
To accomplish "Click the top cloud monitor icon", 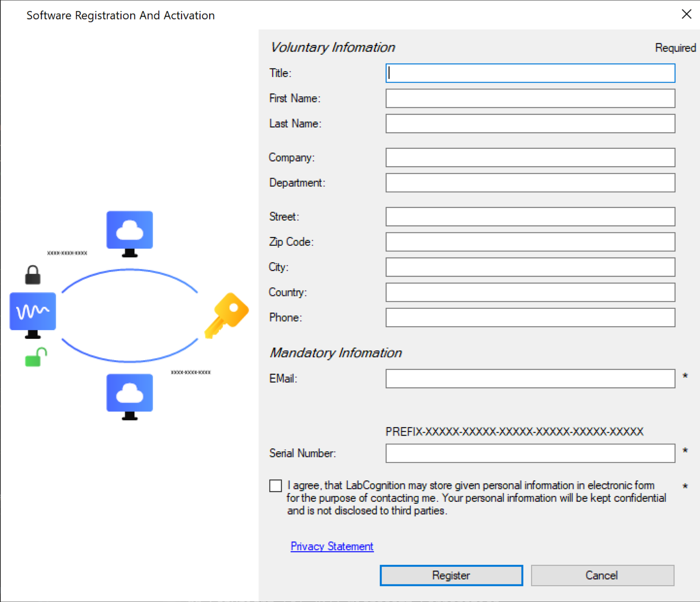I will (x=130, y=233).
